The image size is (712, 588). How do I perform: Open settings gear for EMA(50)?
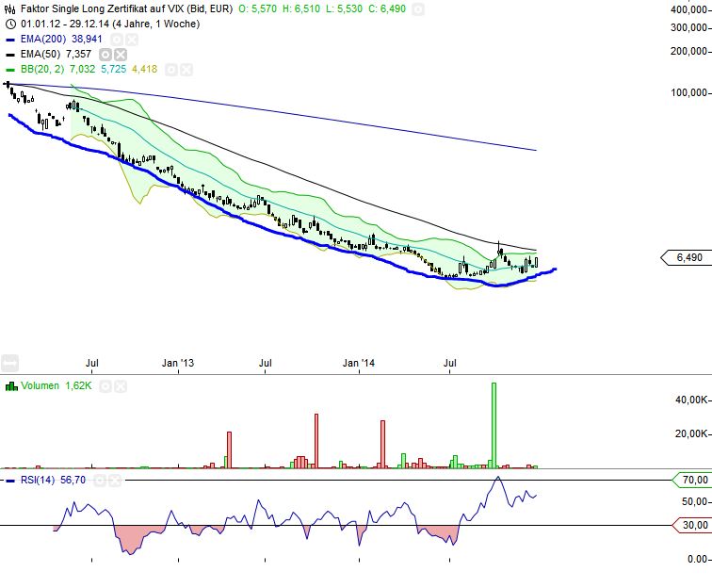pyautogui.click(x=105, y=55)
